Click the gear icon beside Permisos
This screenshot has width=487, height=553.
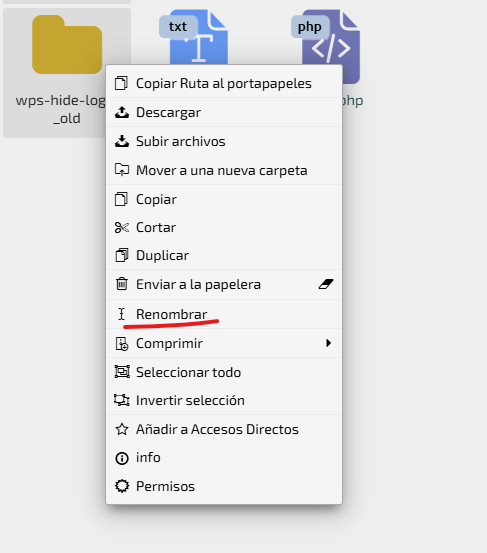pyautogui.click(x=122, y=486)
